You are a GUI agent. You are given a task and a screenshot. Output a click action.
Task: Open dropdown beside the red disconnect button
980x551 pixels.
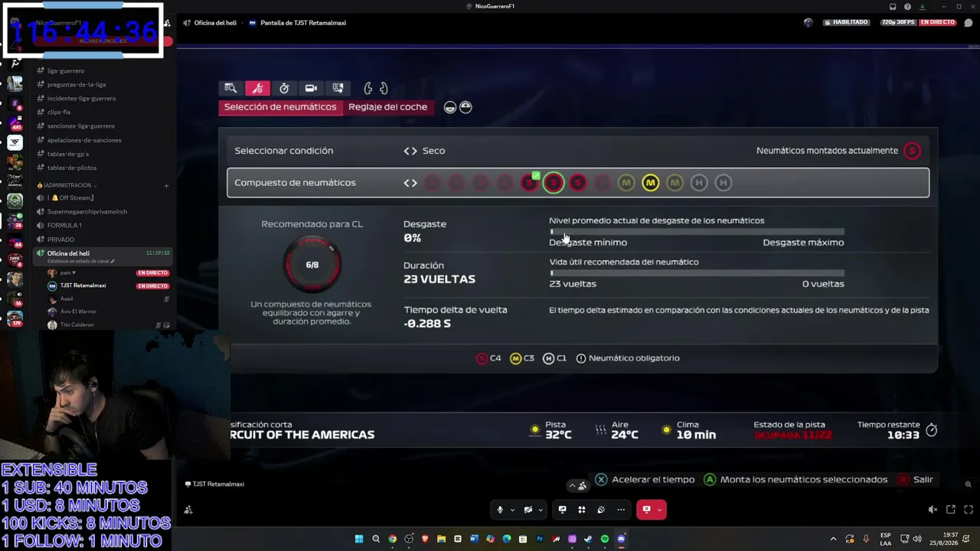(660, 510)
